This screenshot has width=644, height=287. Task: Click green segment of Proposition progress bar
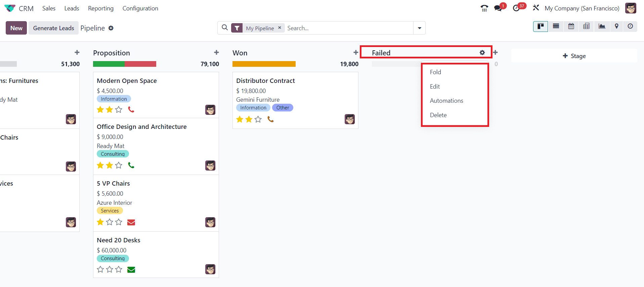pos(109,64)
